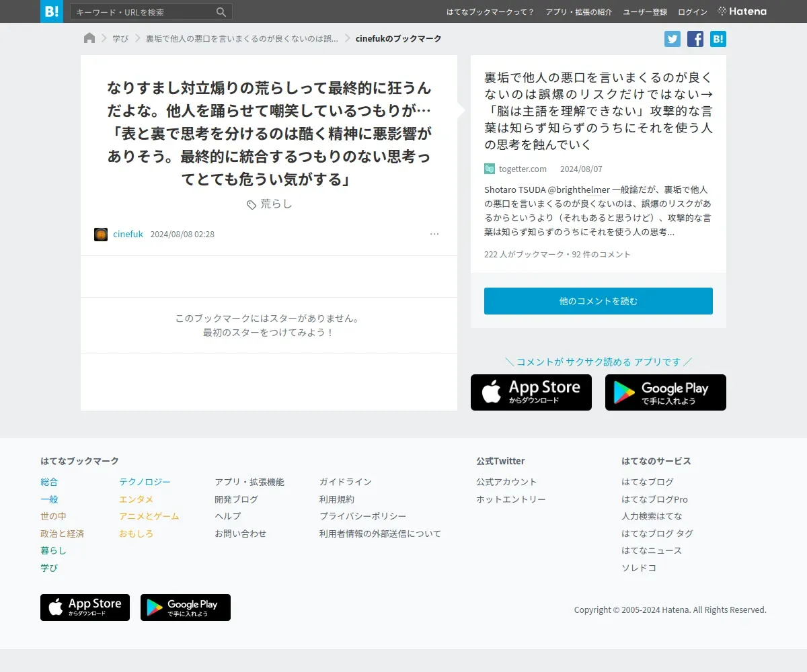Image resolution: width=807 pixels, height=672 pixels.
Task: Open the home breadcrumb icon
Action: coord(89,38)
